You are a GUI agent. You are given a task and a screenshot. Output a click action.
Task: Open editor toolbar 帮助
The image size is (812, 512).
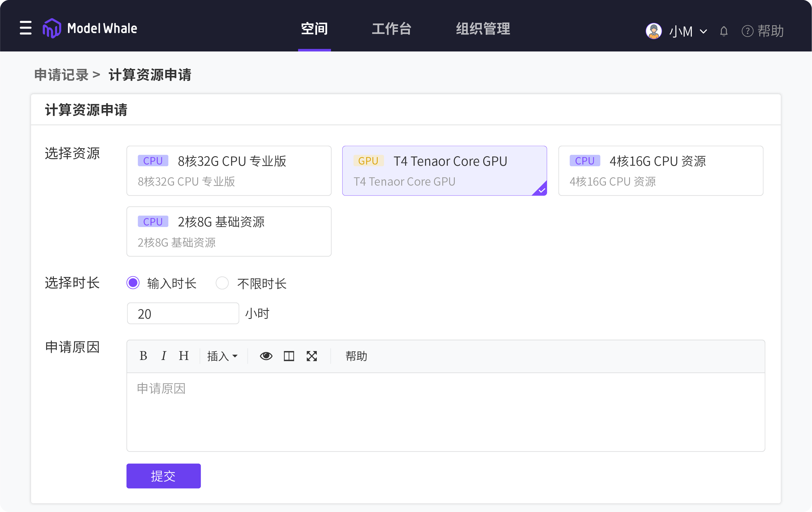(356, 356)
